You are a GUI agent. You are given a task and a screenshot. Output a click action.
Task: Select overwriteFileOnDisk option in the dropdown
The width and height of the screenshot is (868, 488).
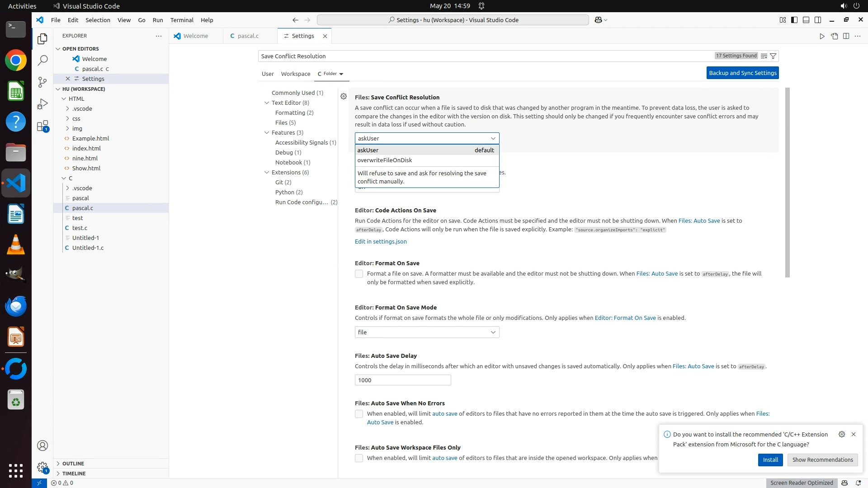(x=385, y=160)
